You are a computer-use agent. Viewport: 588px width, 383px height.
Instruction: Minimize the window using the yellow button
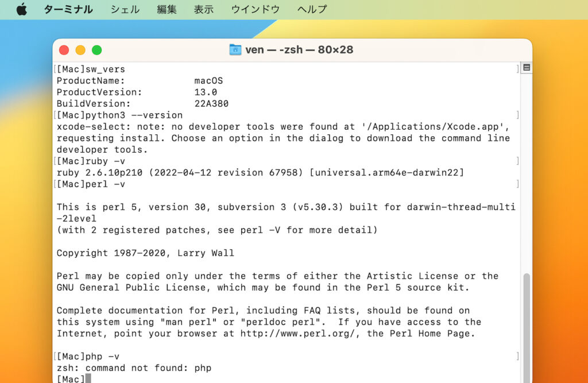pos(80,50)
